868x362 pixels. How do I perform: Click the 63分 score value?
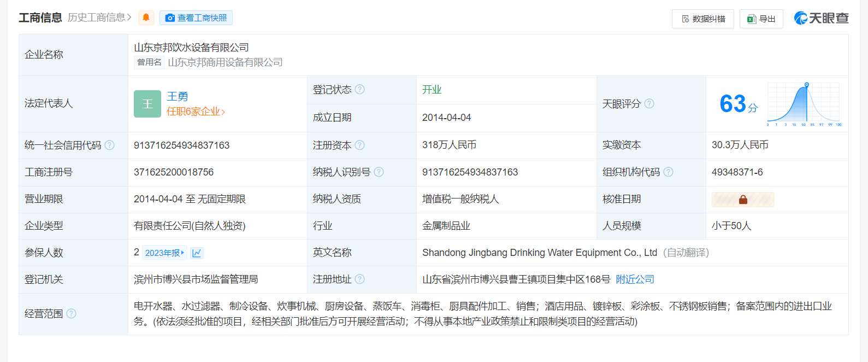click(739, 104)
